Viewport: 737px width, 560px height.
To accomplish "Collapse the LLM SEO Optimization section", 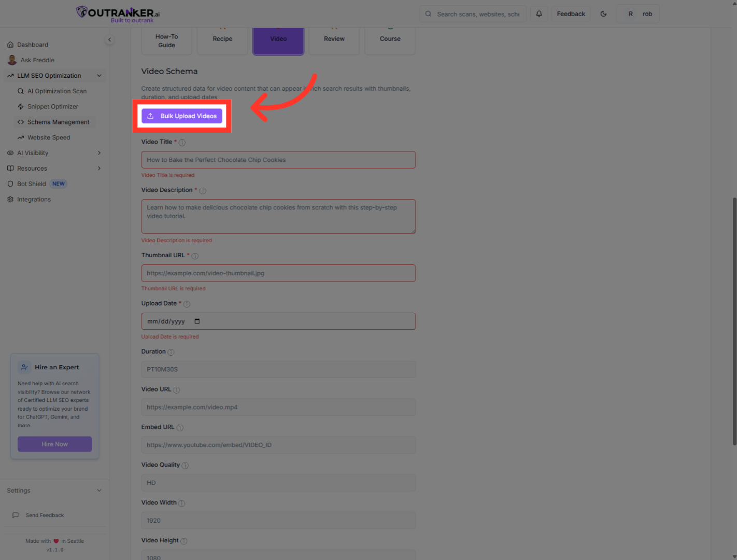I will click(99, 75).
